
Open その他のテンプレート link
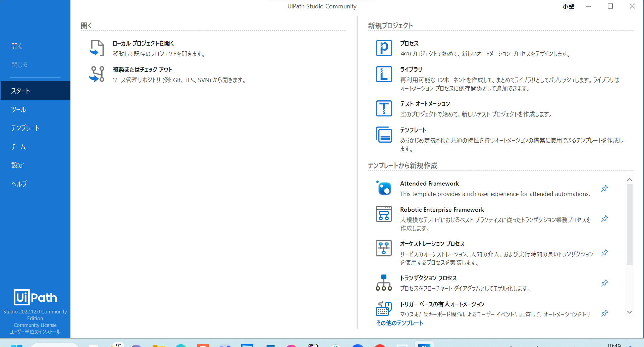[399, 323]
